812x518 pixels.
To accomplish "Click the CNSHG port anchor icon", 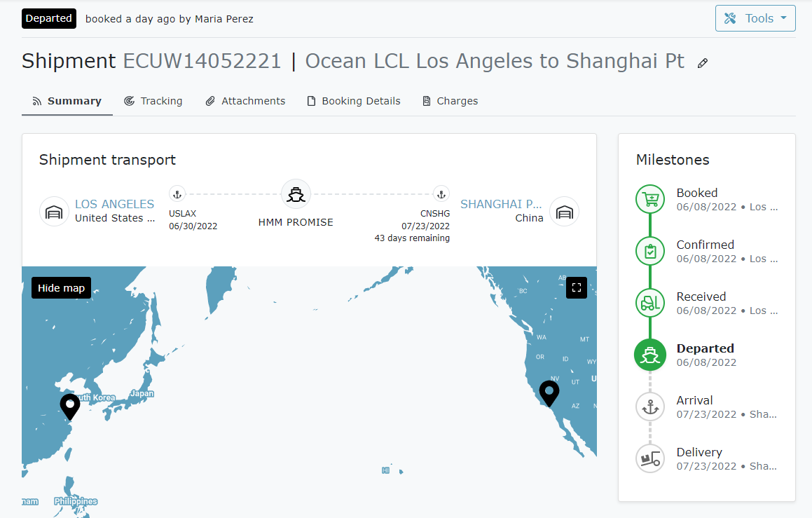I will pyautogui.click(x=441, y=194).
